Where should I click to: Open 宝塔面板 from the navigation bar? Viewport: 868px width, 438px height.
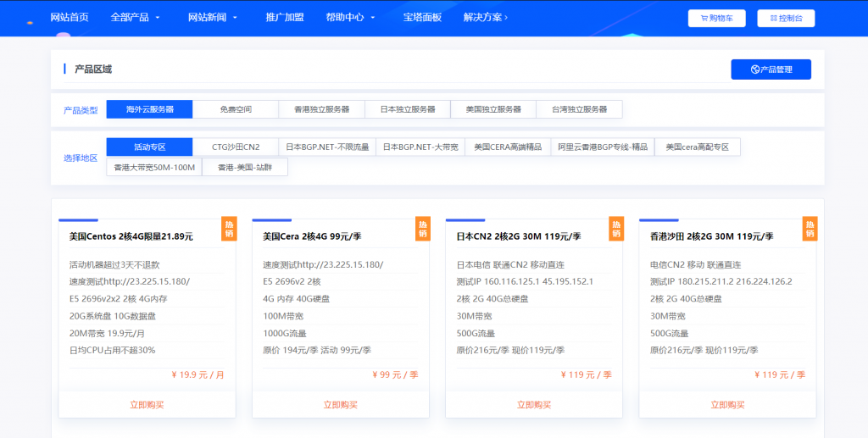pos(422,17)
